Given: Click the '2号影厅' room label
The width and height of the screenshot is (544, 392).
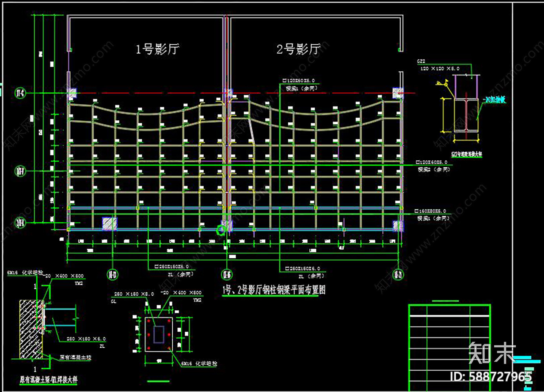Looking at the screenshot, I should (298, 49).
